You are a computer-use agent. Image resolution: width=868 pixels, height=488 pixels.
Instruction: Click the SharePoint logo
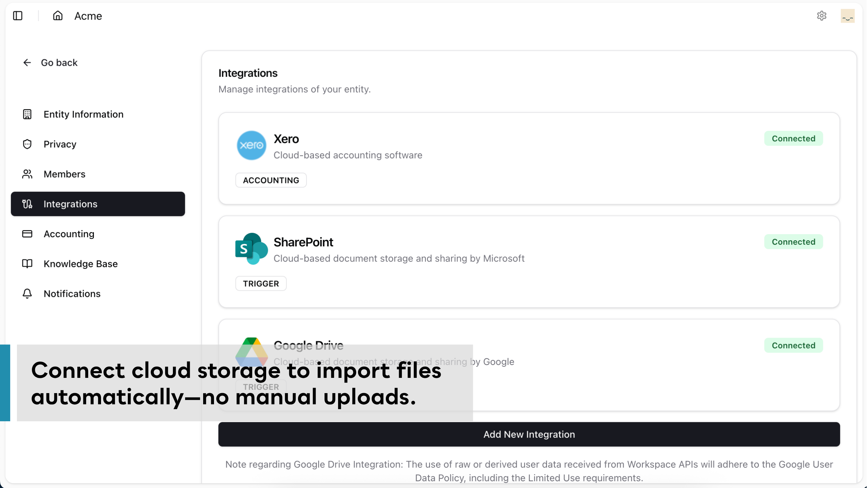coord(251,249)
